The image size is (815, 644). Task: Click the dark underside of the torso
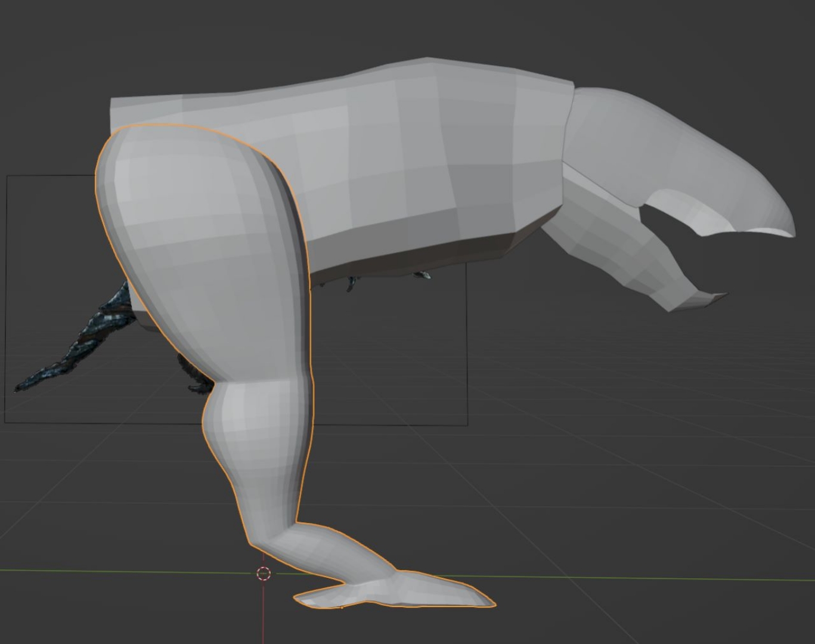[x=417, y=256]
